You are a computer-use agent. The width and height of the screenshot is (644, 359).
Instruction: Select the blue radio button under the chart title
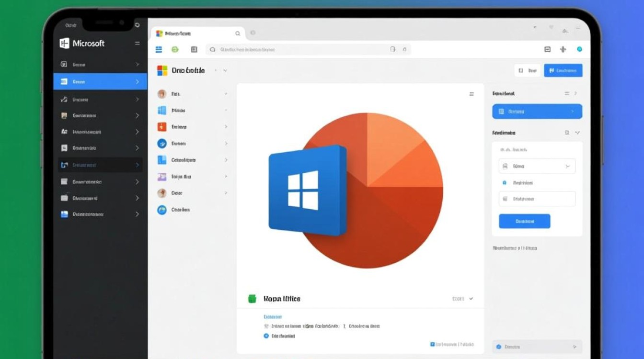(x=266, y=336)
